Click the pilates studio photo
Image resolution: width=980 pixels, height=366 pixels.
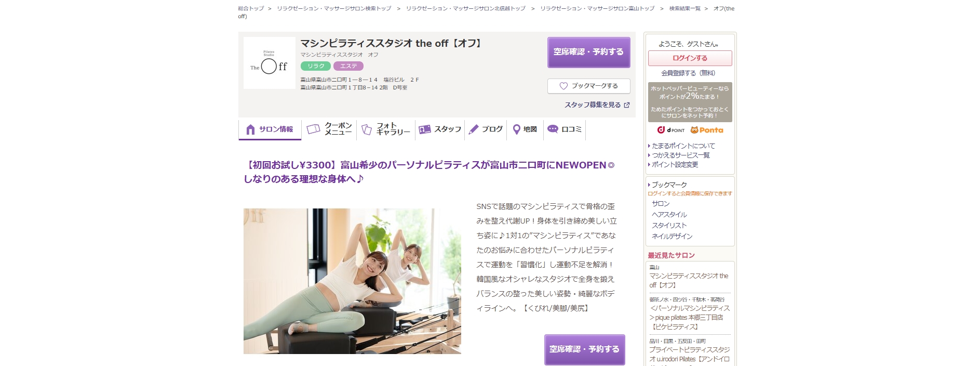tap(352, 281)
